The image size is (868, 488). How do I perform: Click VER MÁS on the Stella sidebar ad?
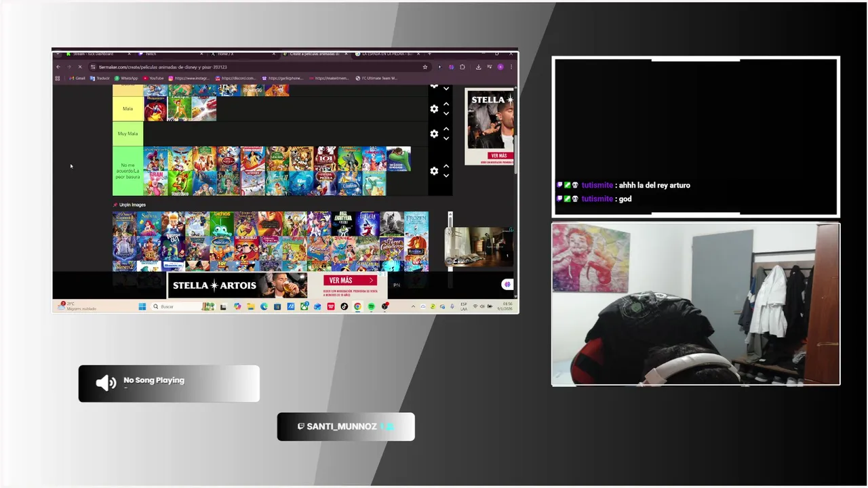[x=499, y=156]
